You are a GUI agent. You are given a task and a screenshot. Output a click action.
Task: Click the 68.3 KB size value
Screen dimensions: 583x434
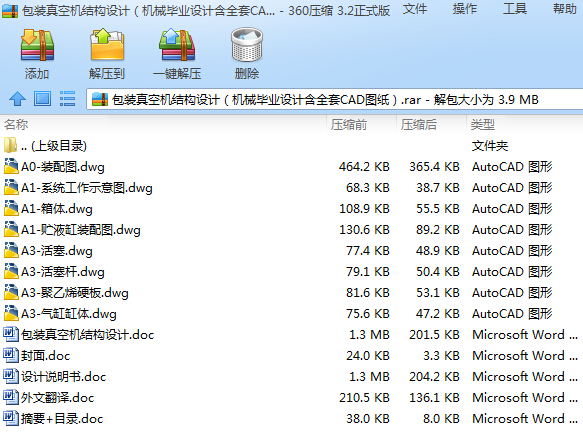tap(367, 187)
